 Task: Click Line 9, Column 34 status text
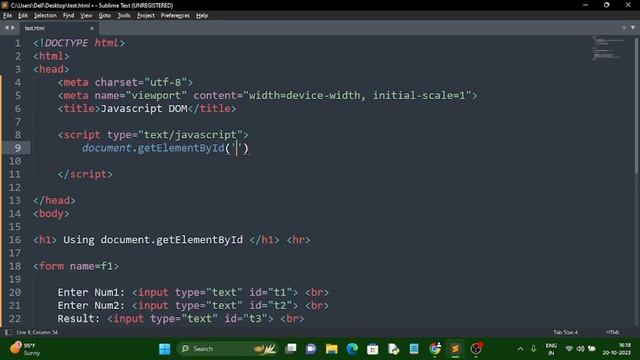[37, 332]
